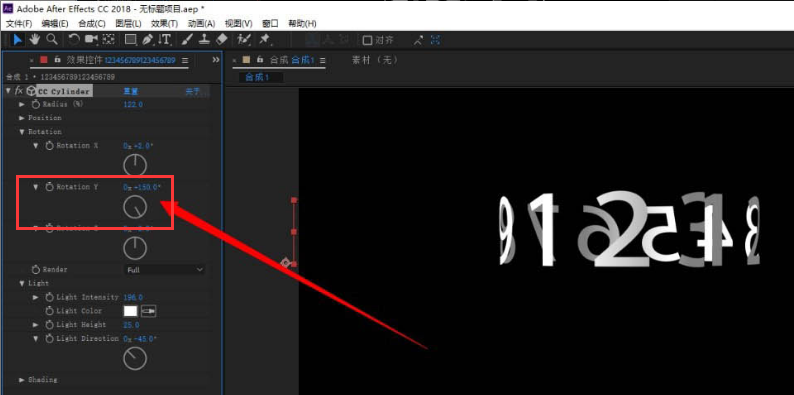Toggle the Effect Controls panel lock
This screenshot has height=395, width=794.
pos(57,60)
